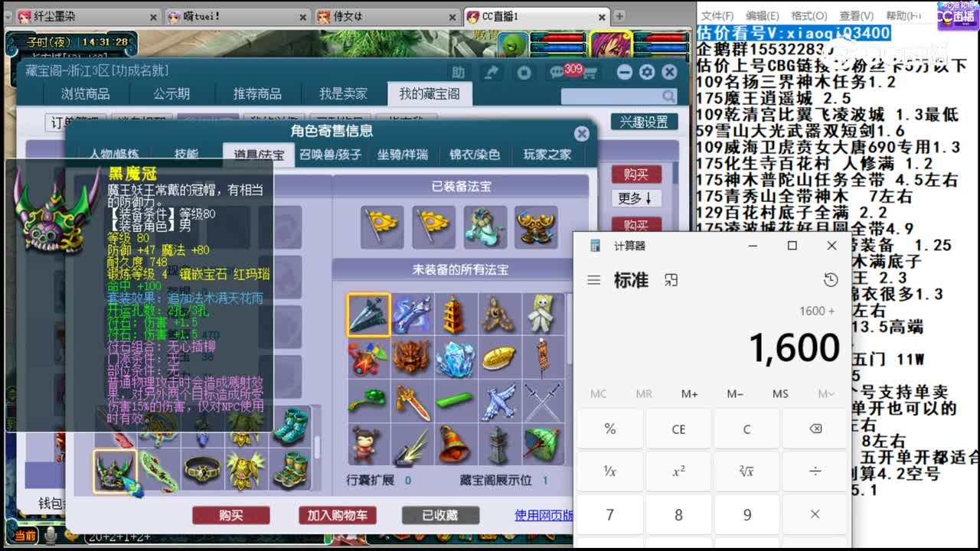Viewport: 980px width, 551px height.
Task: Select the orange bell treasure
Action: [455, 445]
